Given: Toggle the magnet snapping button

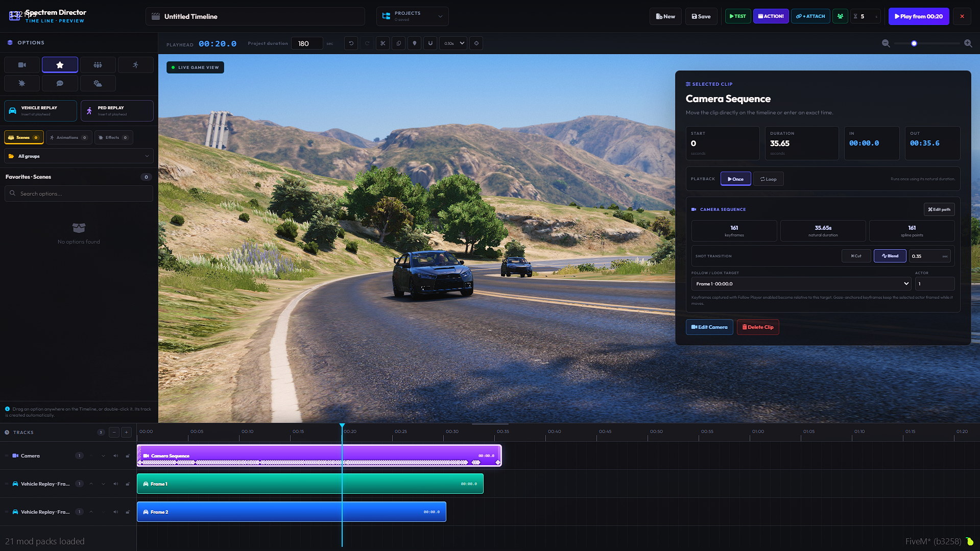Looking at the screenshot, I should click(431, 43).
